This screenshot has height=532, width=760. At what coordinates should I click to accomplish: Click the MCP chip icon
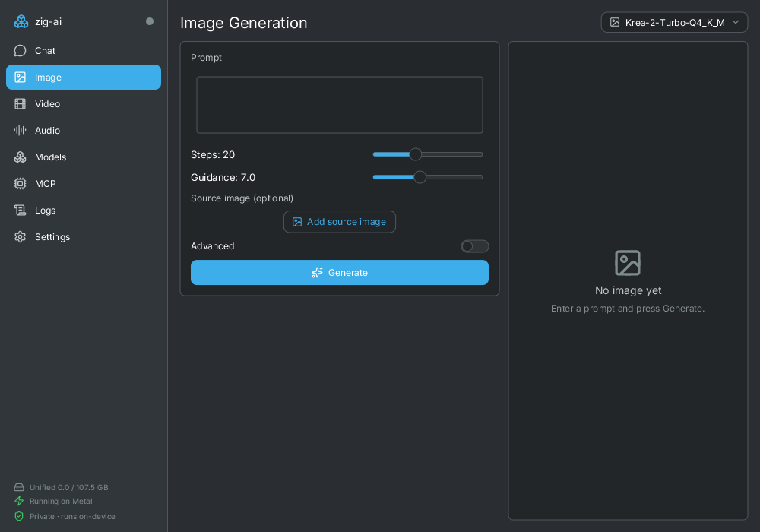tap(20, 184)
